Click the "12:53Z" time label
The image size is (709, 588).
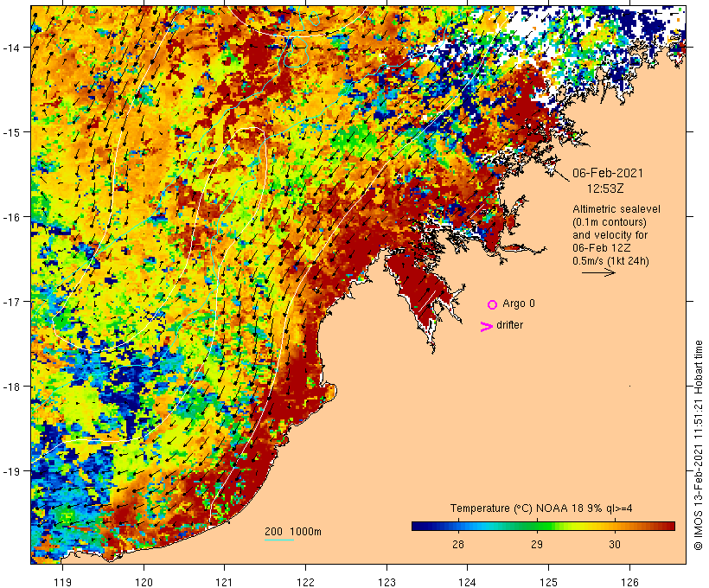605,189
